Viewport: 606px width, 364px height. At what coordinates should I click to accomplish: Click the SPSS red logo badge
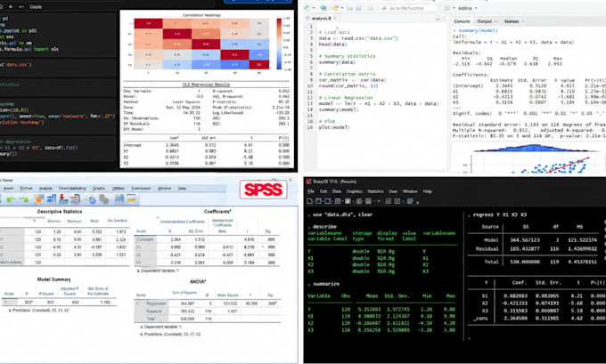[x=263, y=190]
